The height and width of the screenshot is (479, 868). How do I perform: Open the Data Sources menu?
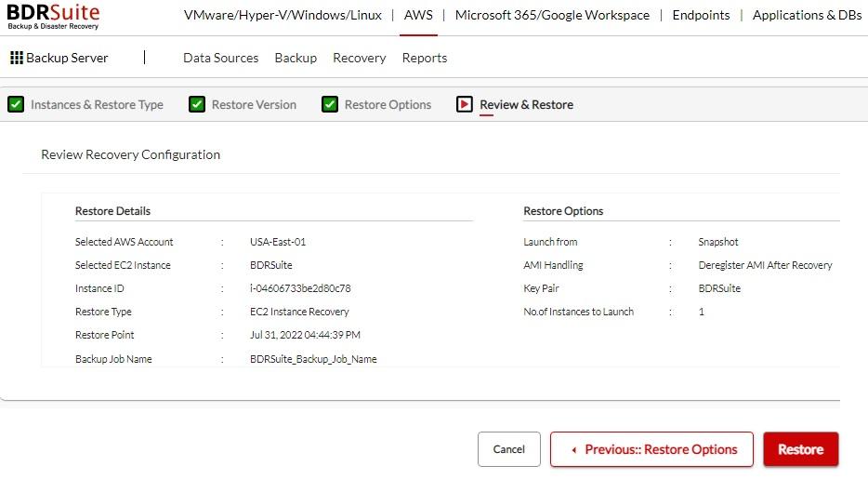click(220, 58)
